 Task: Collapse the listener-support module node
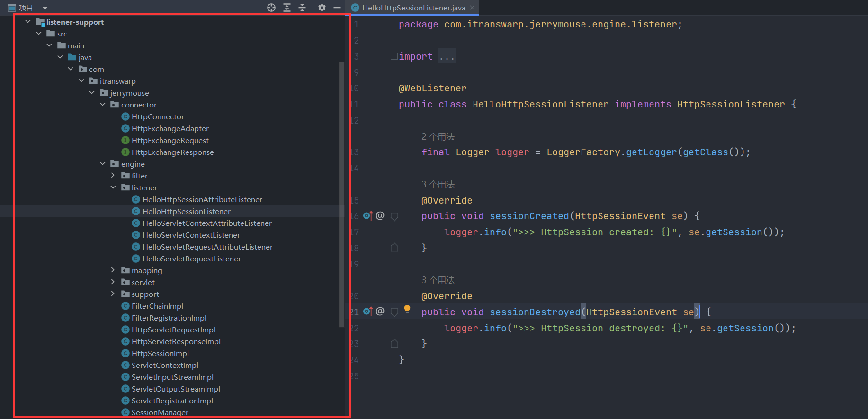pyautogui.click(x=28, y=22)
